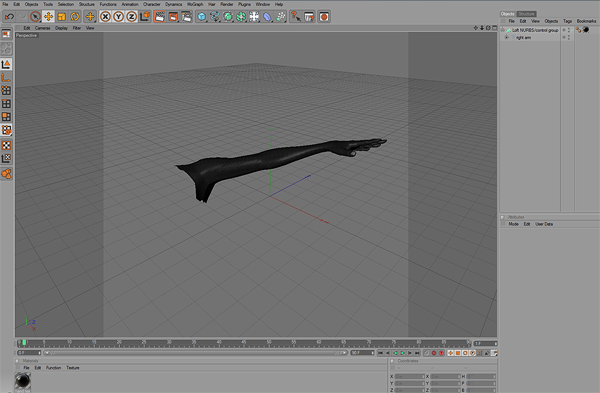Image resolution: width=600 pixels, height=393 pixels.
Task: Open the File menu in main menu bar
Action: 5,4
